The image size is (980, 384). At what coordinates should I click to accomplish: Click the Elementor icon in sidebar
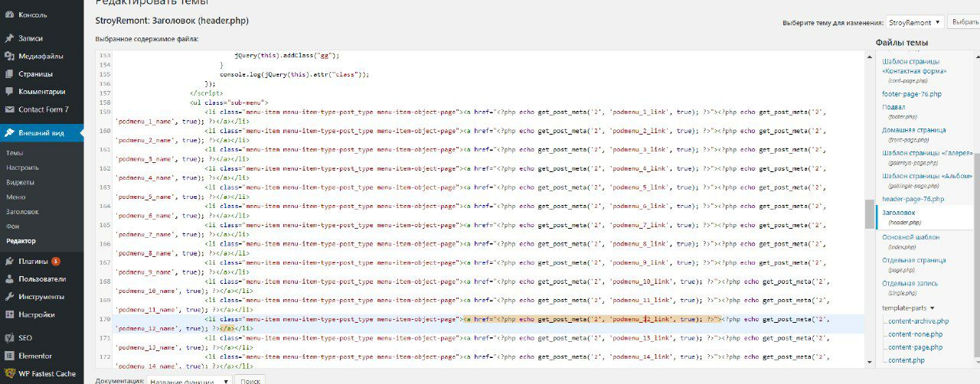click(8, 356)
